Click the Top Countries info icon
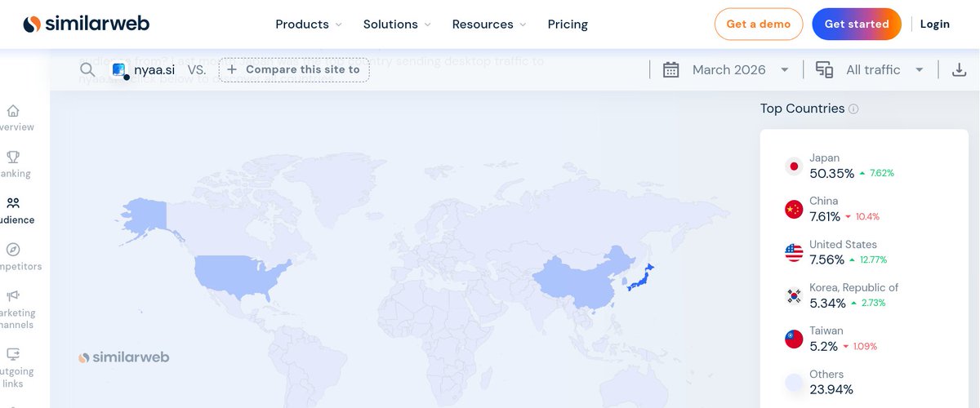 [853, 109]
